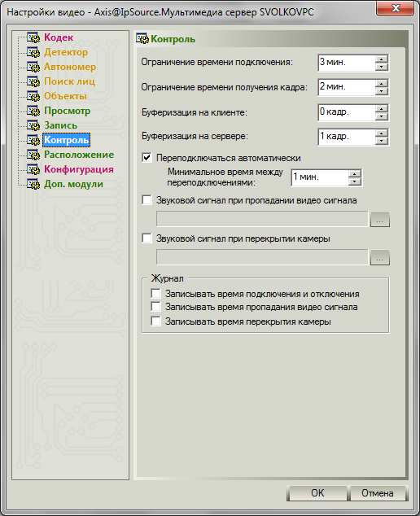420x516 pixels.
Task: Click the Буферизация на клиенте value field
Action: click(x=346, y=112)
